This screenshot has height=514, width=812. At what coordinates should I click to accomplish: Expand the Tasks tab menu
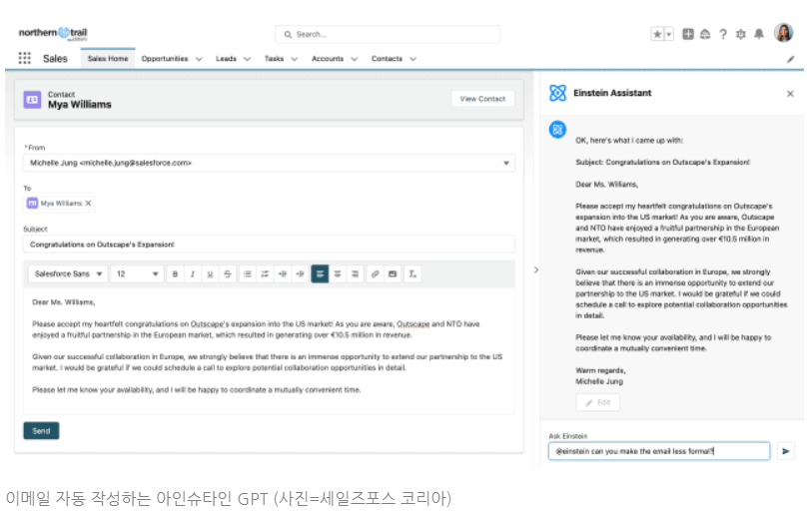tap(295, 59)
